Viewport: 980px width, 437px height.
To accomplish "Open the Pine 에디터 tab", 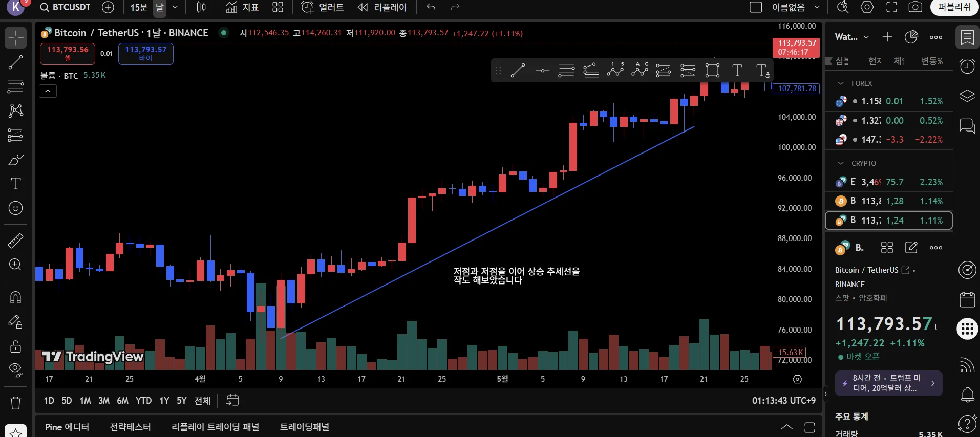I will 67,427.
